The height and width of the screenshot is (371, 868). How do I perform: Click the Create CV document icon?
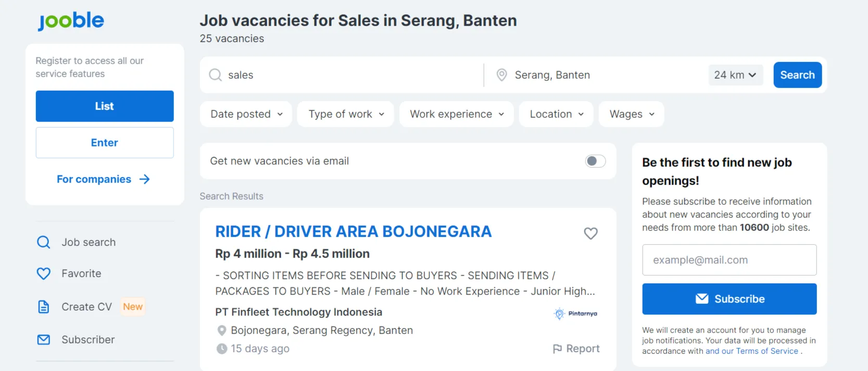[44, 307]
